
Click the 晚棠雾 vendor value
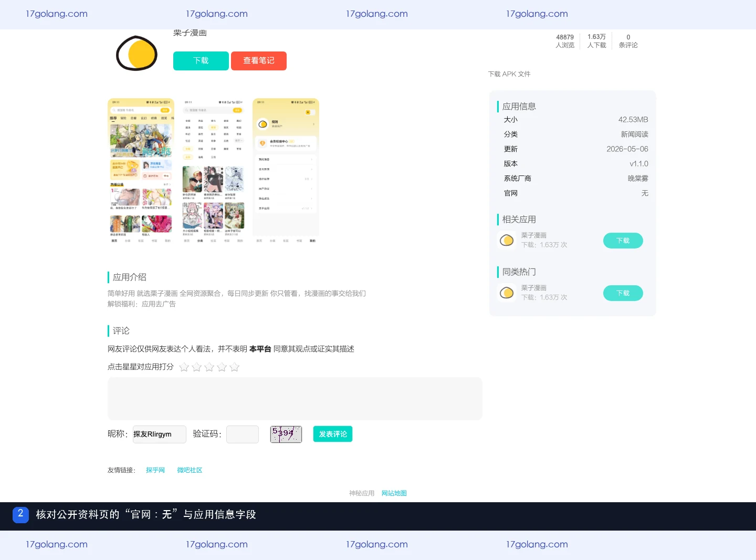pyautogui.click(x=638, y=179)
